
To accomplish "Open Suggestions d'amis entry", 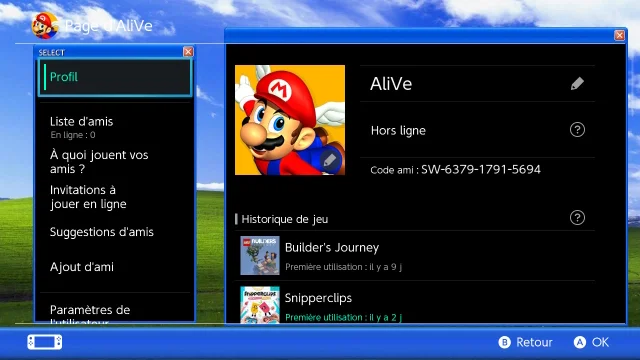I will click(x=115, y=232).
